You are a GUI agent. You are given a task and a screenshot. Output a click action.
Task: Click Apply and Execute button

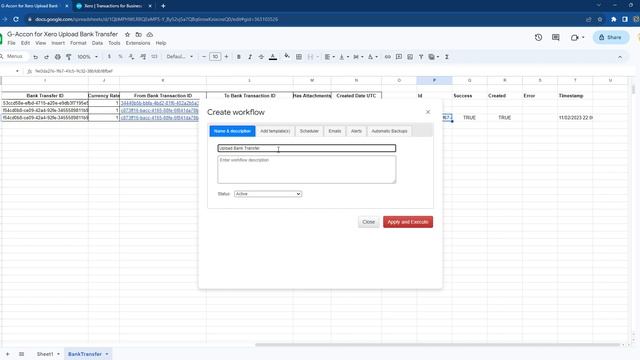click(408, 222)
